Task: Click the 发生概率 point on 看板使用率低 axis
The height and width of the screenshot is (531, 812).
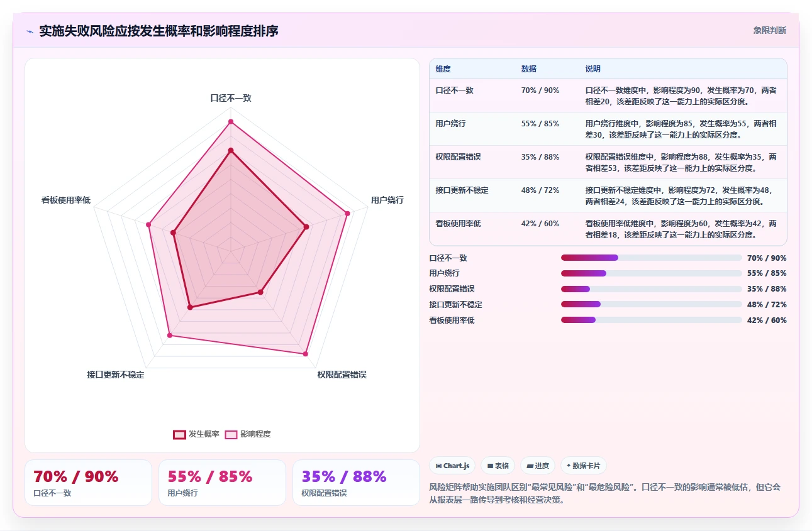Action: click(174, 233)
